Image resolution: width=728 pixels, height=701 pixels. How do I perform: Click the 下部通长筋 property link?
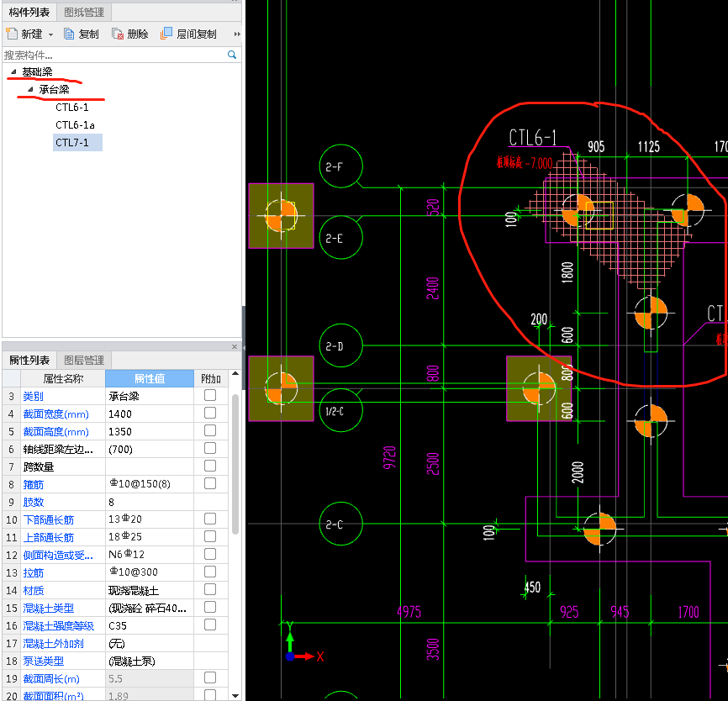click(48, 520)
